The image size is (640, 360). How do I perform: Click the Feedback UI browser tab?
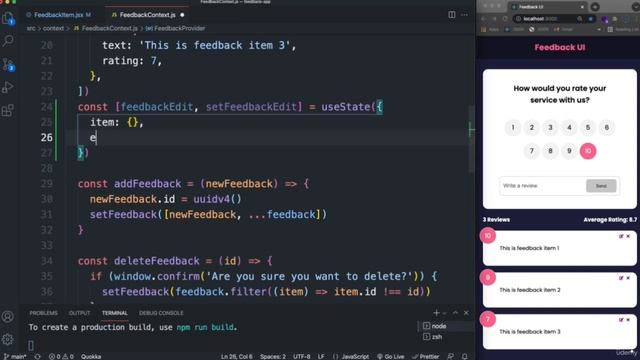click(547, 7)
